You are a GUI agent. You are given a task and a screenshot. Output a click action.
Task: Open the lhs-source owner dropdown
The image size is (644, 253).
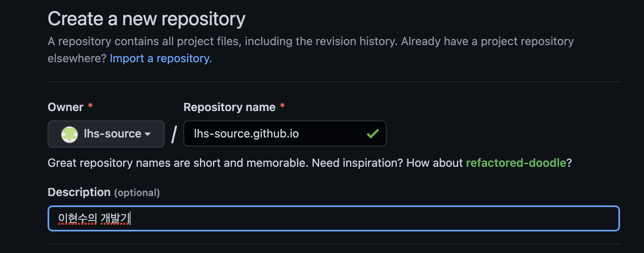(x=106, y=134)
